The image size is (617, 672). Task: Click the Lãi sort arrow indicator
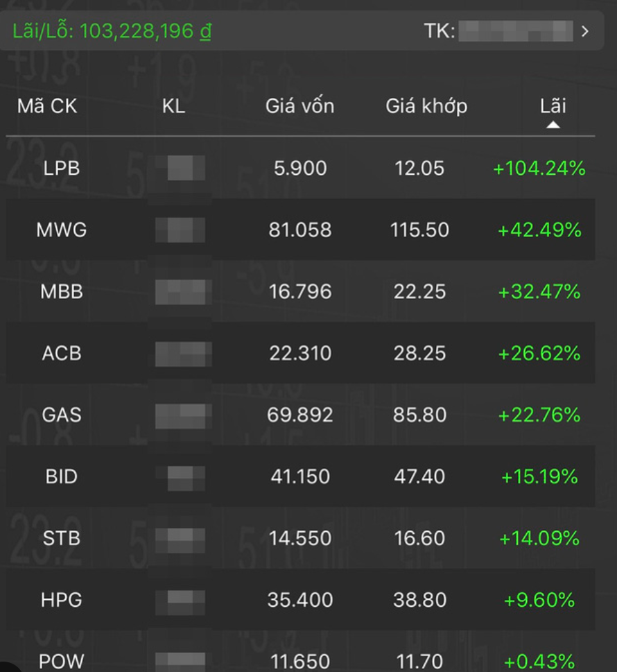click(x=553, y=125)
